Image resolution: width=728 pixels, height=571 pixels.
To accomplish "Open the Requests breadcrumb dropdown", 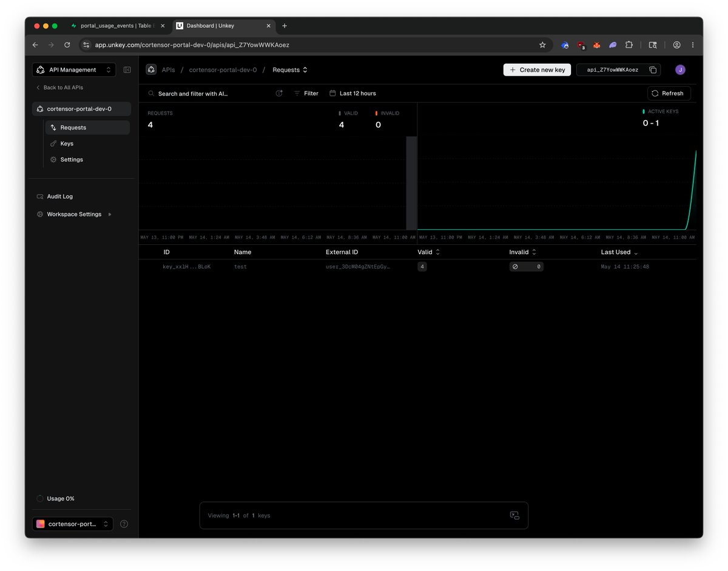I will 290,70.
